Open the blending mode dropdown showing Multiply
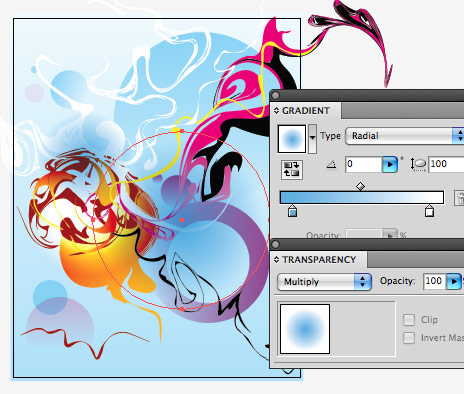The width and height of the screenshot is (464, 394). 324,282
